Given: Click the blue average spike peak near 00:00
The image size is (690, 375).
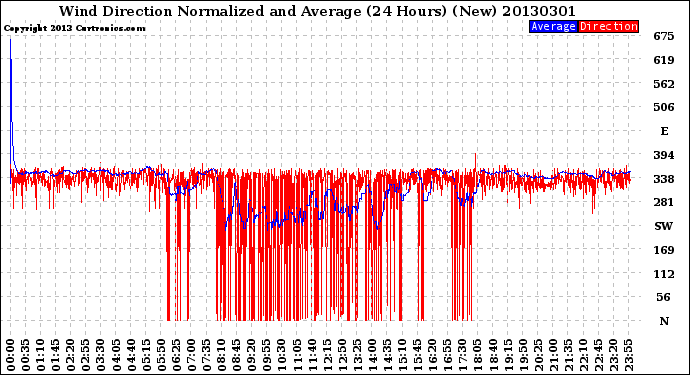Looking at the screenshot, I should coord(11,40).
